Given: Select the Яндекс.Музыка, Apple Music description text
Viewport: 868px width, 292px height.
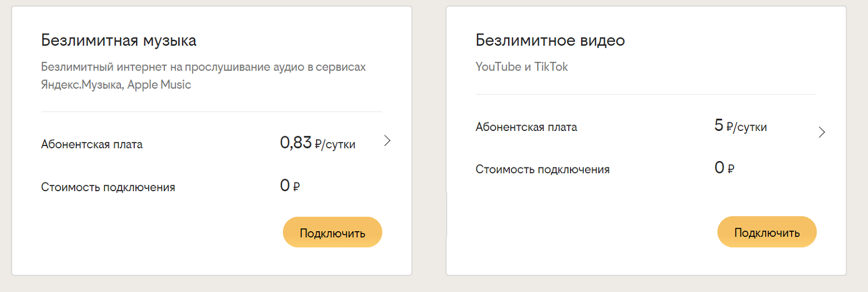Looking at the screenshot, I should coord(116,85).
